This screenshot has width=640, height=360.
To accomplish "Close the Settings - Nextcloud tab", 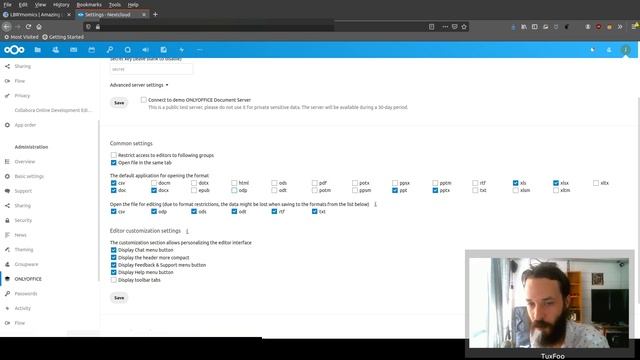I will 144,14.
